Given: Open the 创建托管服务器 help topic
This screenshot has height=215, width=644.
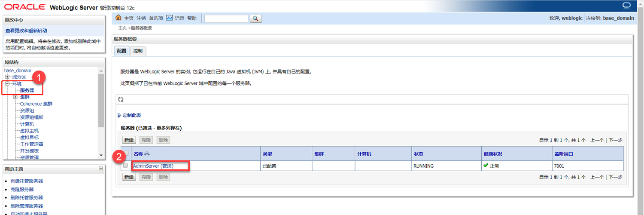Looking at the screenshot, I should click(x=27, y=181).
